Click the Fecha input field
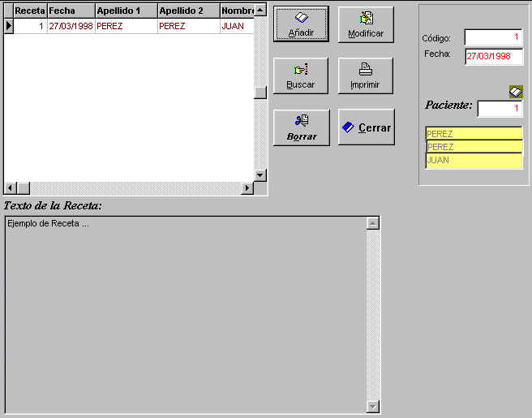The image size is (532, 418). pyautogui.click(x=494, y=56)
